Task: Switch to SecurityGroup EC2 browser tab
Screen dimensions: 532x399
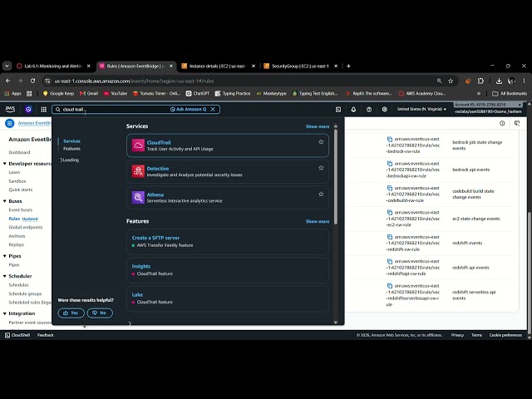Action: pos(300,66)
